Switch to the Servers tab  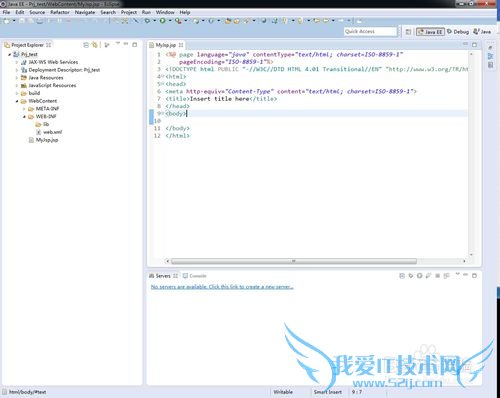click(x=163, y=276)
